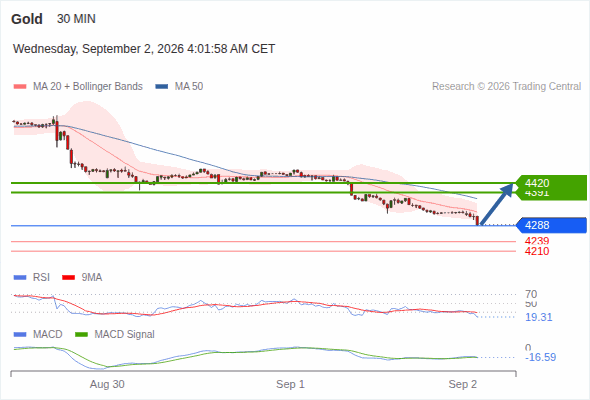
Task: Click the Aug 30 date axis label
Action: [107, 384]
